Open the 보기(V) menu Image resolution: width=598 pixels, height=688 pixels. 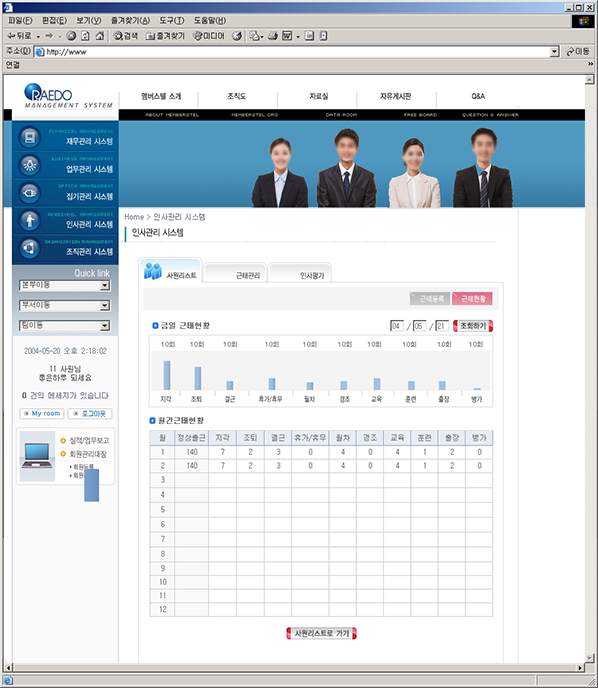(89, 21)
